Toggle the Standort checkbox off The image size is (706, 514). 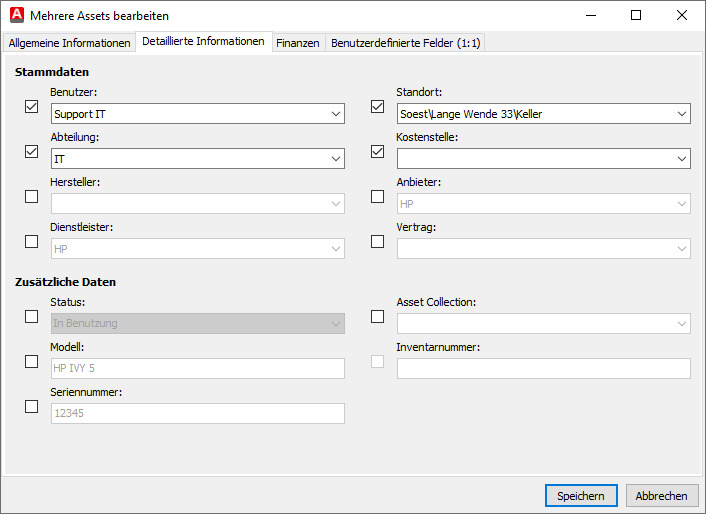pyautogui.click(x=377, y=107)
